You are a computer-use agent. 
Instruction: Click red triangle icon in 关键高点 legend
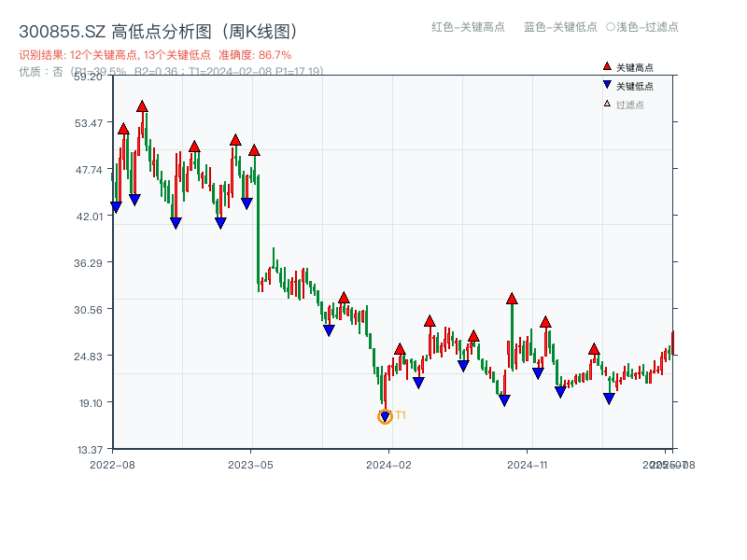[607, 66]
